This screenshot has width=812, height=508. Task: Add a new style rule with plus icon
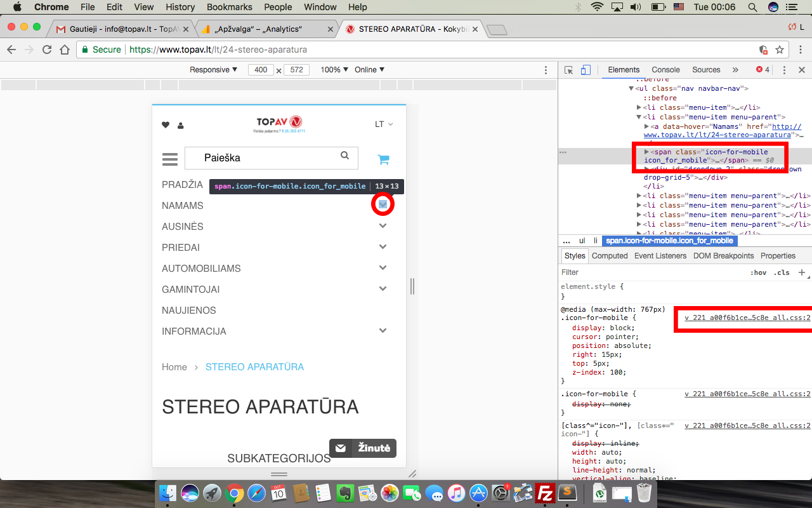(x=802, y=272)
